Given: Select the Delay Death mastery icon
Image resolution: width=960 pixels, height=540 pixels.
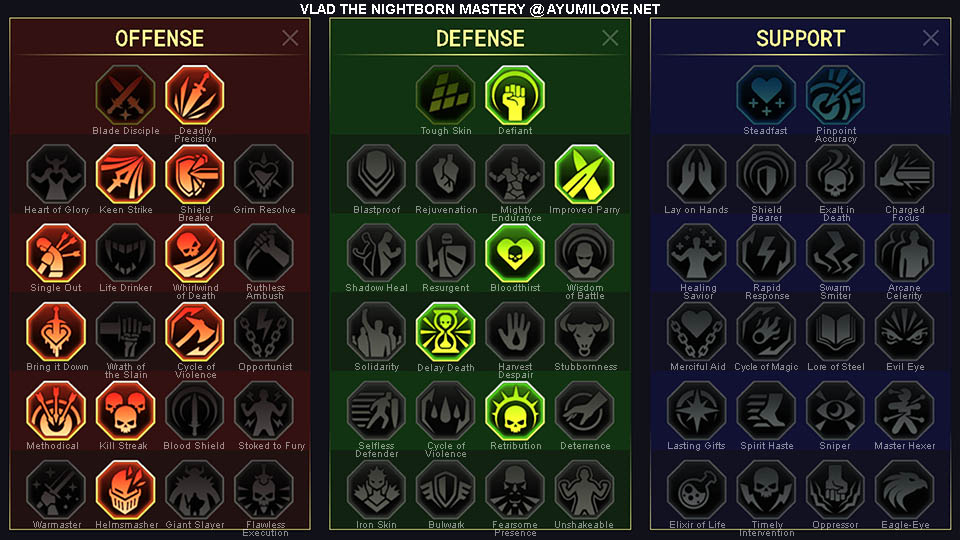Looking at the screenshot, I should tap(445, 332).
